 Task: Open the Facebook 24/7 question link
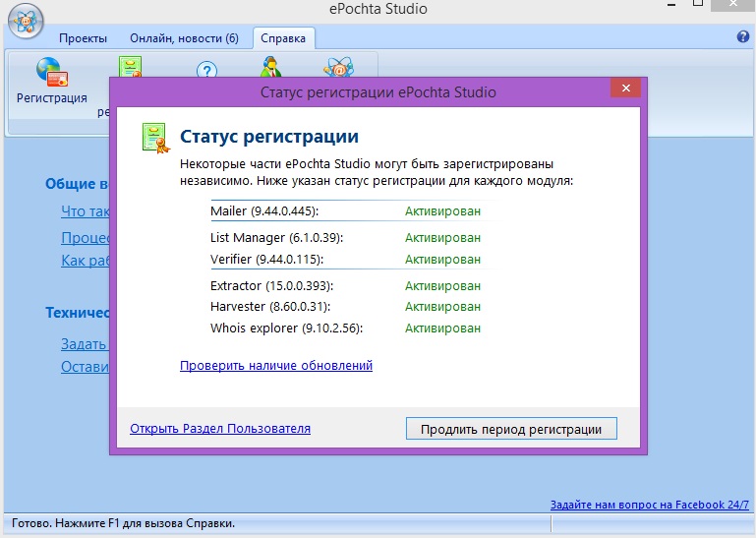point(650,505)
